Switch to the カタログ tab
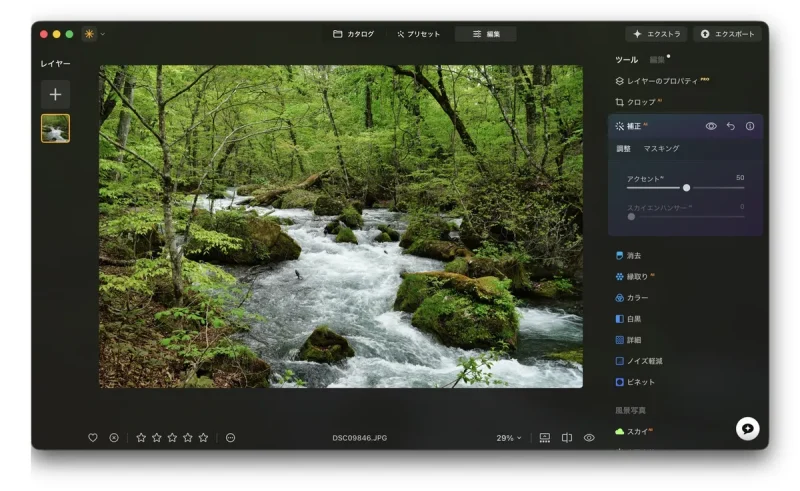800x491 pixels. (x=353, y=34)
